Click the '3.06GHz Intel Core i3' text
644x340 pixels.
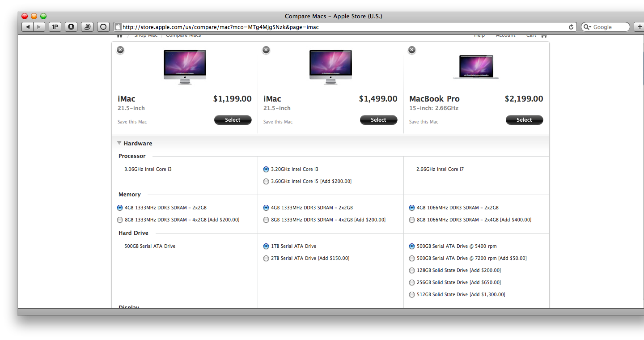(148, 169)
